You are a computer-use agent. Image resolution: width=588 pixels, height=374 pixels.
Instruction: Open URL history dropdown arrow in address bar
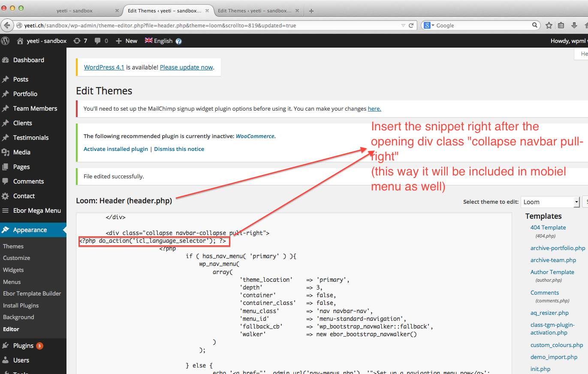click(x=403, y=26)
